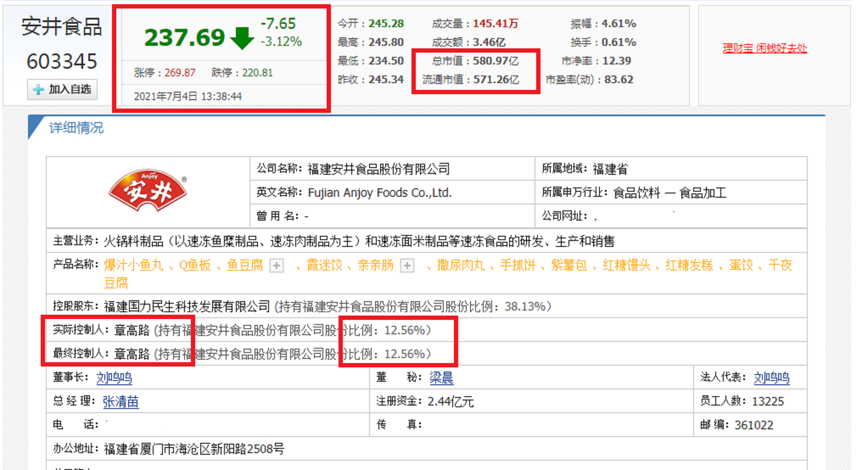Screen dimensions: 868x470
Task: Click the percent change -3.12%
Action: click(x=281, y=42)
